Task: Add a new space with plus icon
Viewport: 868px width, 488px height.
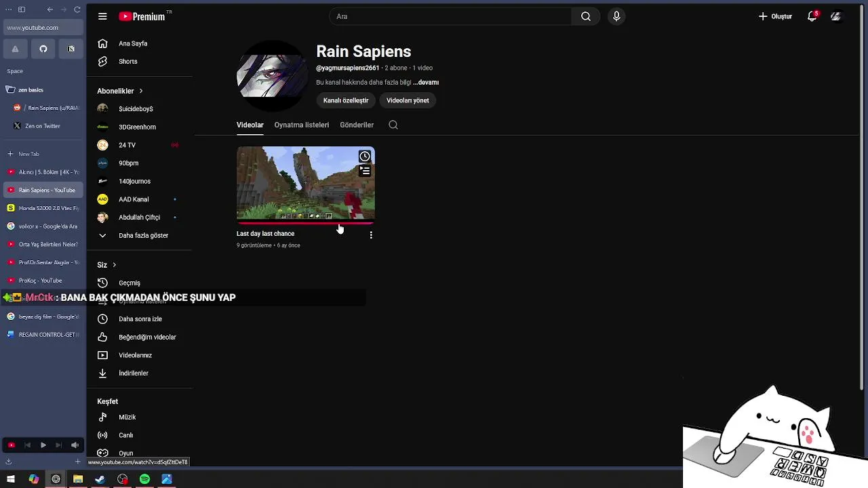Action: tap(77, 462)
